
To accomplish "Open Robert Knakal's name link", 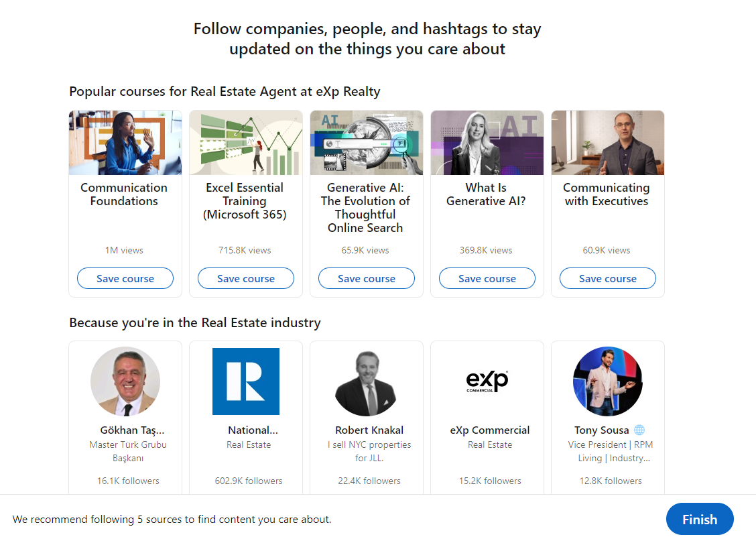I will coord(369,430).
